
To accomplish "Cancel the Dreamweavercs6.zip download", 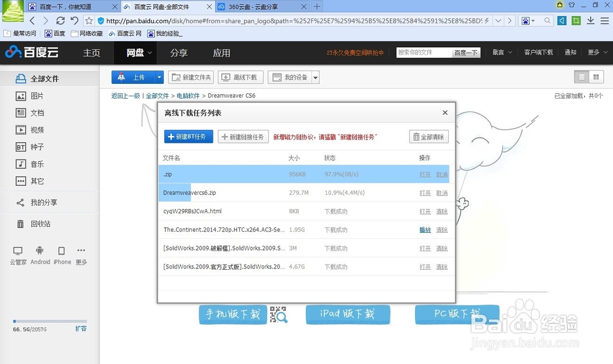I will click(442, 193).
